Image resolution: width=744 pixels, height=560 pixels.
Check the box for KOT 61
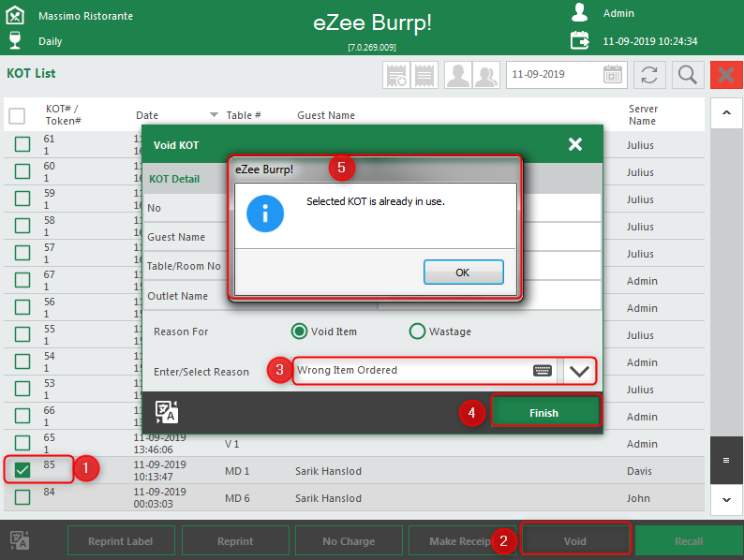pos(22,144)
